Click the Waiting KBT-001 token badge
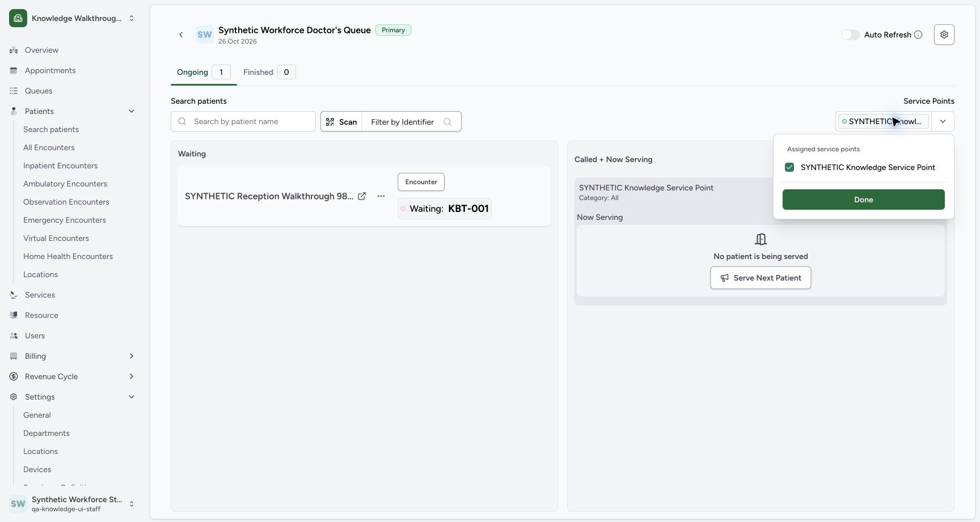980x522 pixels. [445, 209]
